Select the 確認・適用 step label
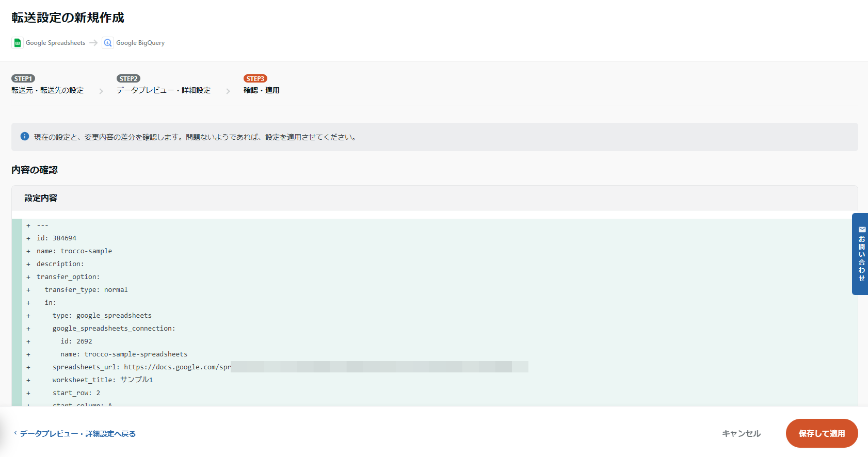 (x=262, y=90)
